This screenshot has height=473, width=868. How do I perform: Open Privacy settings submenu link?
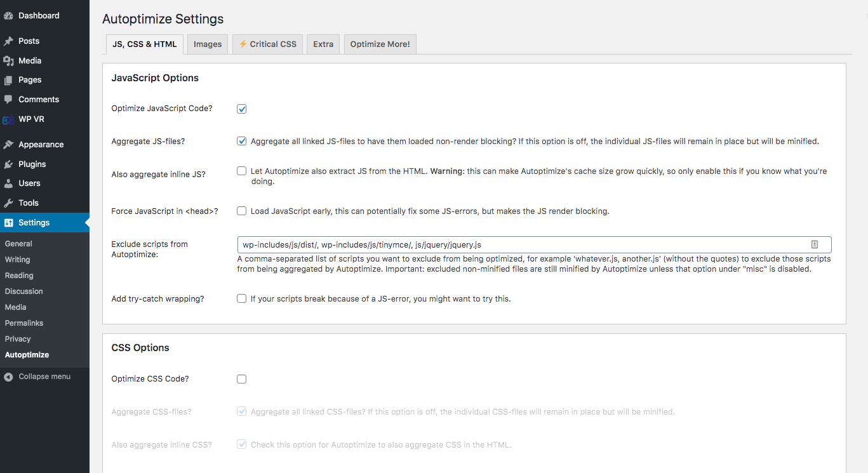coord(18,339)
